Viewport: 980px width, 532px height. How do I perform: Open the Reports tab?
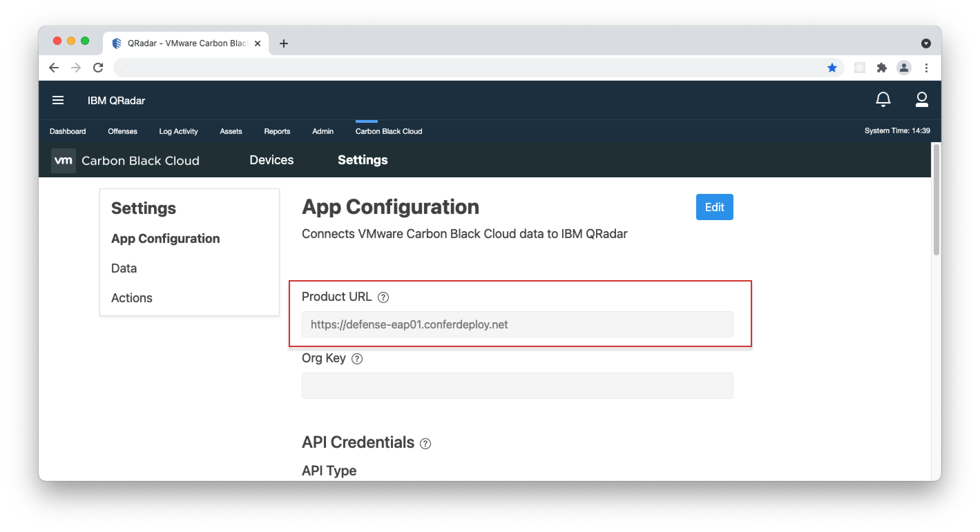[x=277, y=131]
